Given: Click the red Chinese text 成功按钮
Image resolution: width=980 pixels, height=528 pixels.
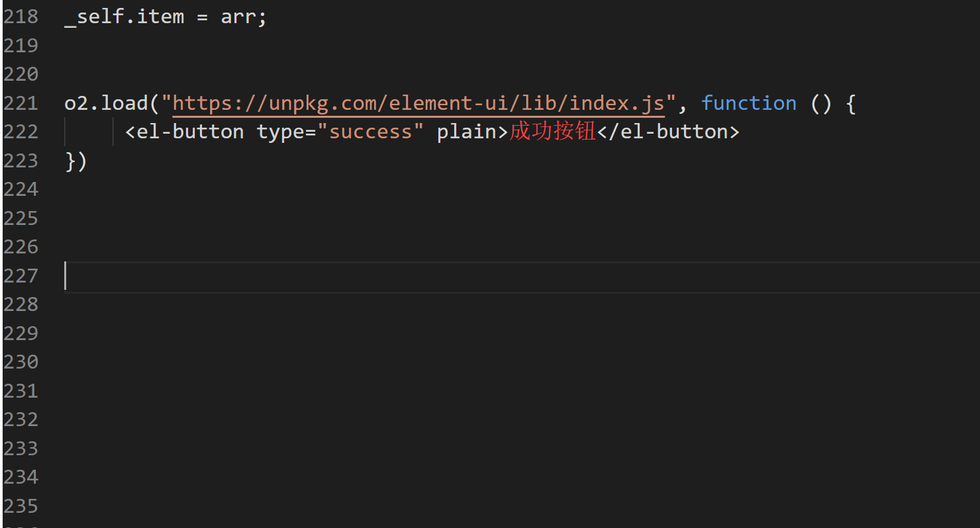Looking at the screenshot, I should click(x=552, y=132).
